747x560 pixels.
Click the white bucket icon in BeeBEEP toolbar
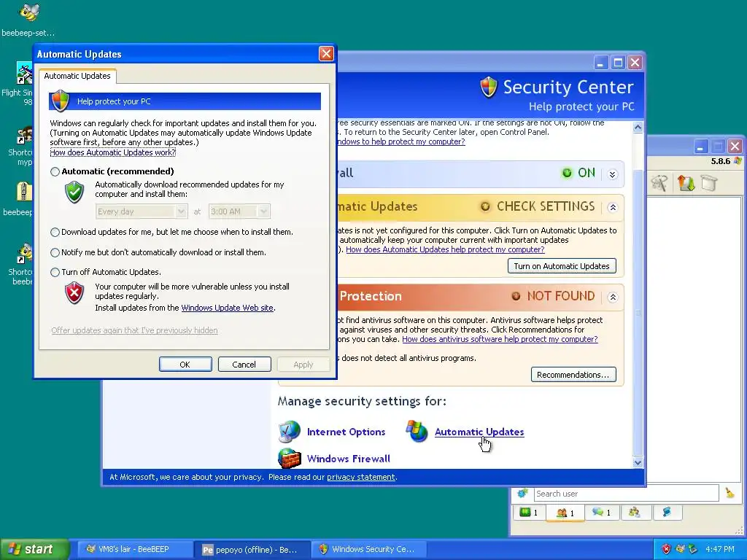pyautogui.click(x=709, y=182)
